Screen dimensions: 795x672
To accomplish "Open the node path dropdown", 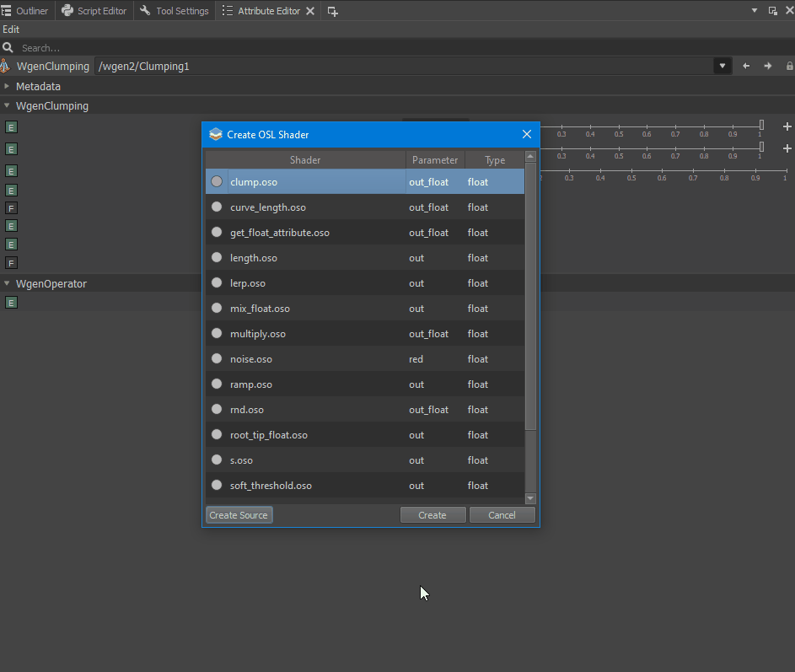I will tap(722, 66).
